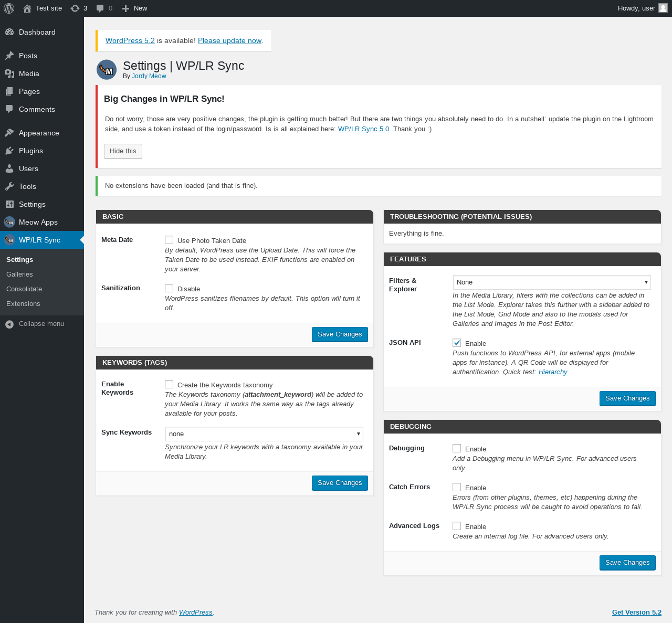This screenshot has width=672, height=623.
Task: Click the Meow Apps menu label
Action: pos(38,222)
